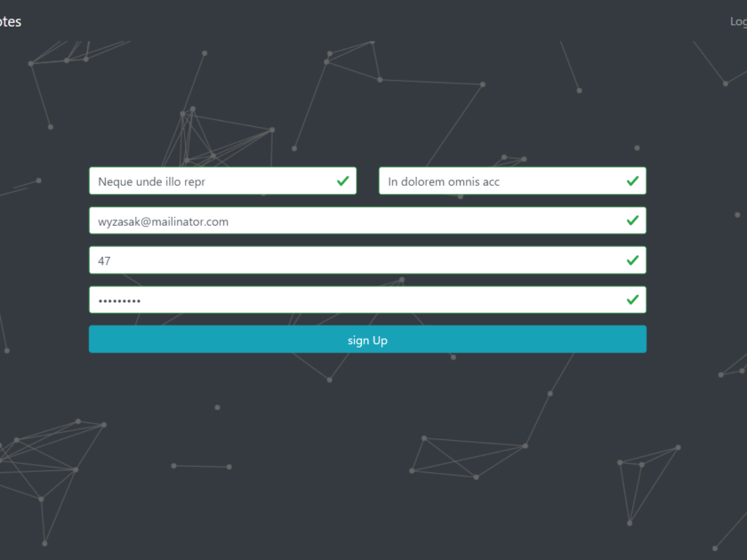Screen dimensions: 747x560
Task: Open the Login link in the top-right corner
Action: (x=737, y=20)
